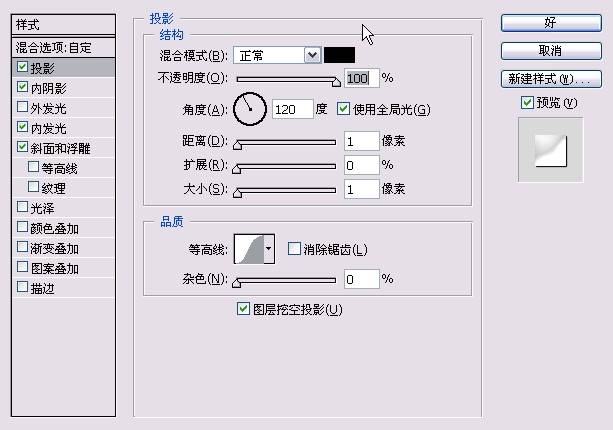Click the 大小 size slider handle
The height and width of the screenshot is (430, 613).
(x=237, y=193)
